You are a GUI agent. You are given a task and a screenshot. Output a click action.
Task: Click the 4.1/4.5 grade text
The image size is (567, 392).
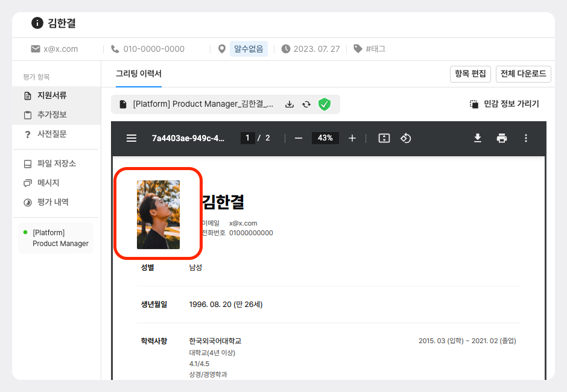[x=199, y=364]
